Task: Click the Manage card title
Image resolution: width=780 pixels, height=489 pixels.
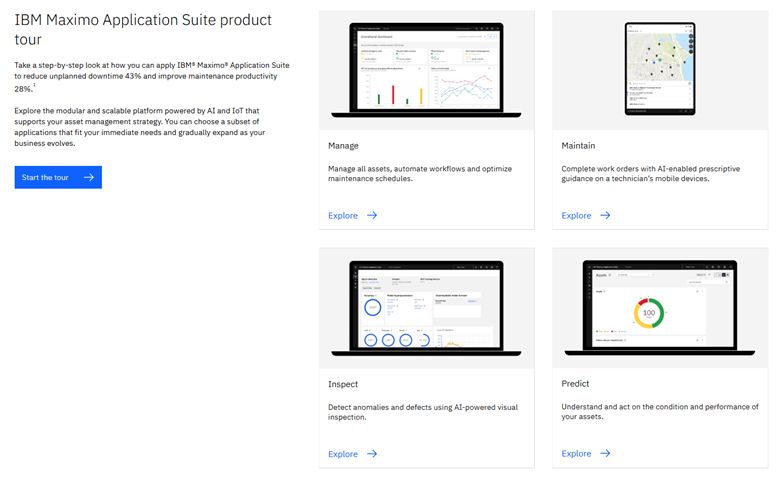Action: click(343, 146)
